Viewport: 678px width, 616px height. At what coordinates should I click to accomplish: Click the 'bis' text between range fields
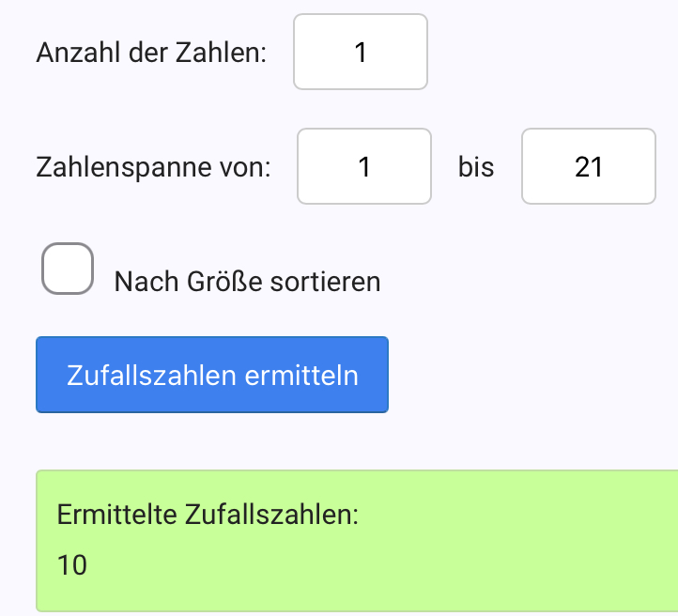pos(476,168)
